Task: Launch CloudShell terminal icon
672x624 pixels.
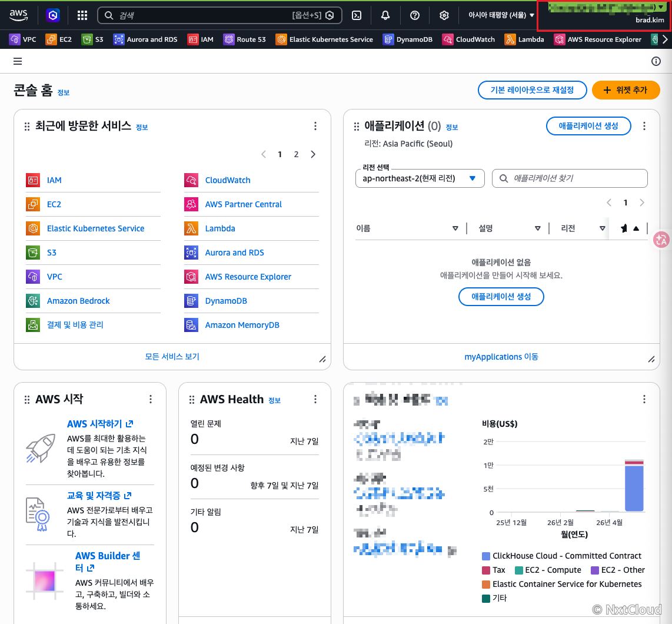Action: point(357,15)
